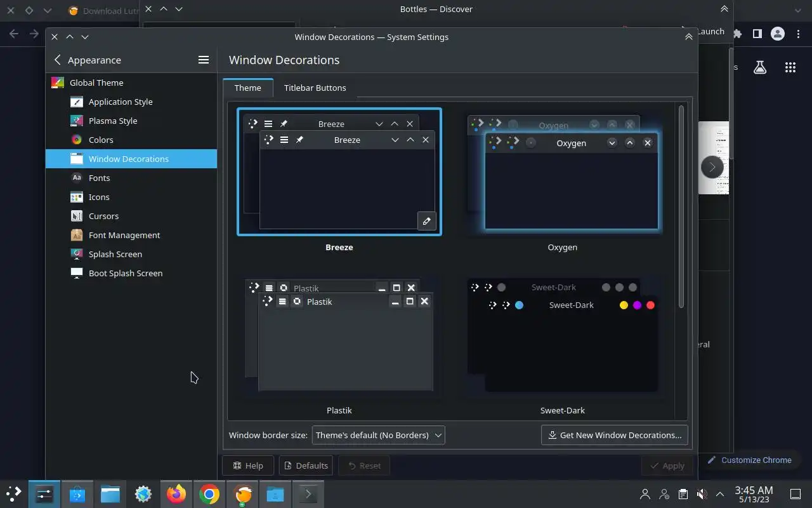Open the Lutris icon in the taskbar
Image resolution: width=812 pixels, height=508 pixels.
coord(242,493)
